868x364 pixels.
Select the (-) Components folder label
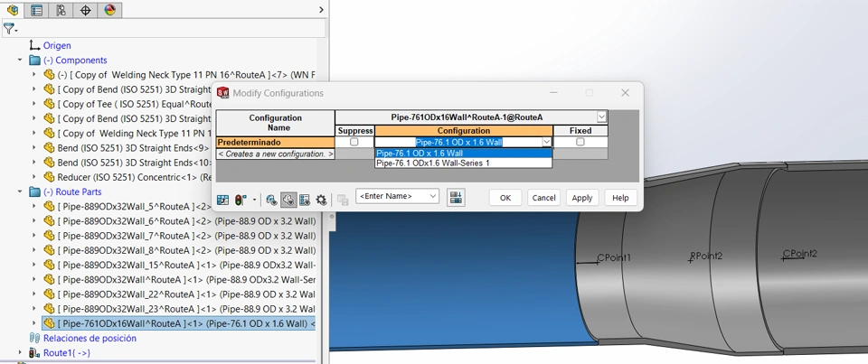pyautogui.click(x=75, y=60)
